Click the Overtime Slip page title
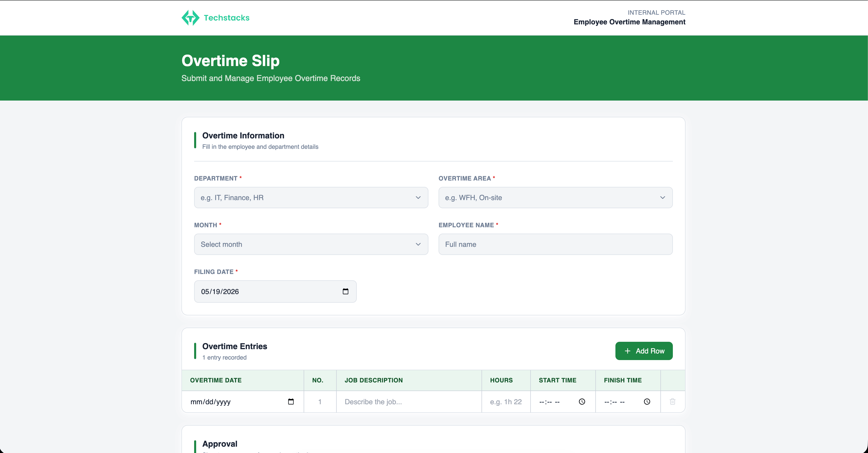This screenshot has height=453, width=868. (x=230, y=61)
